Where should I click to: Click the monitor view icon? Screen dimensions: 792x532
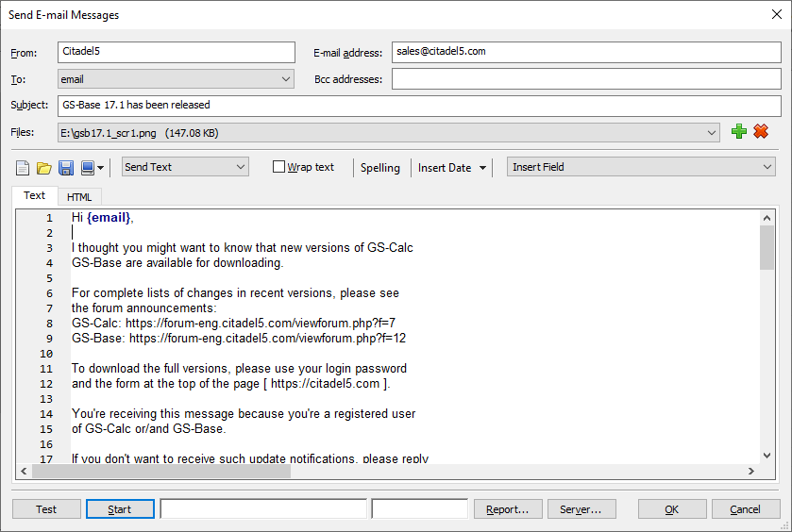[x=88, y=168]
